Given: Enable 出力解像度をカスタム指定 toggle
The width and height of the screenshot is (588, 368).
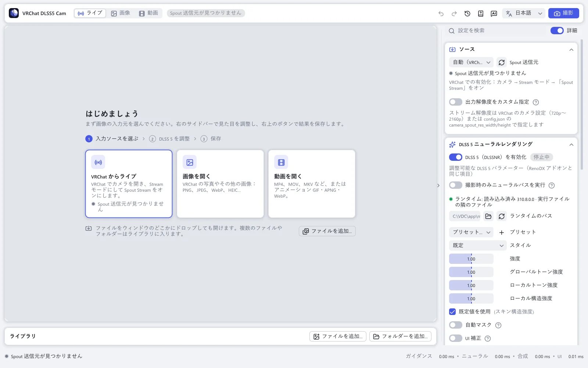Looking at the screenshot, I should point(456,102).
